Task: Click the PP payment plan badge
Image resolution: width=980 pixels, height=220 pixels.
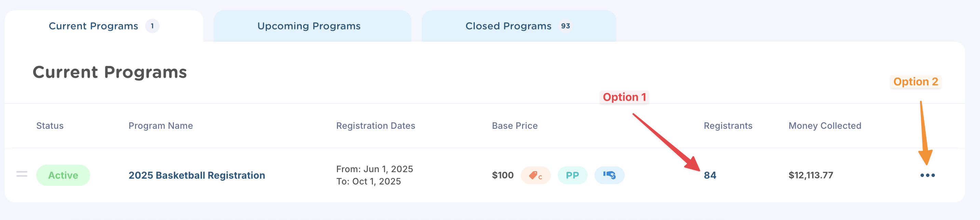Action: point(572,175)
